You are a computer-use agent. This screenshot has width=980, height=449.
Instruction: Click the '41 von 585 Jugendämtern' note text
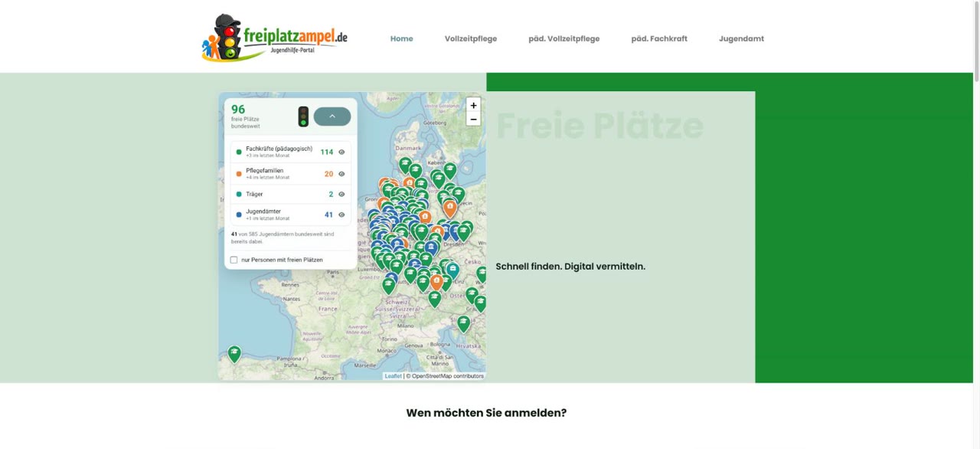pos(283,238)
